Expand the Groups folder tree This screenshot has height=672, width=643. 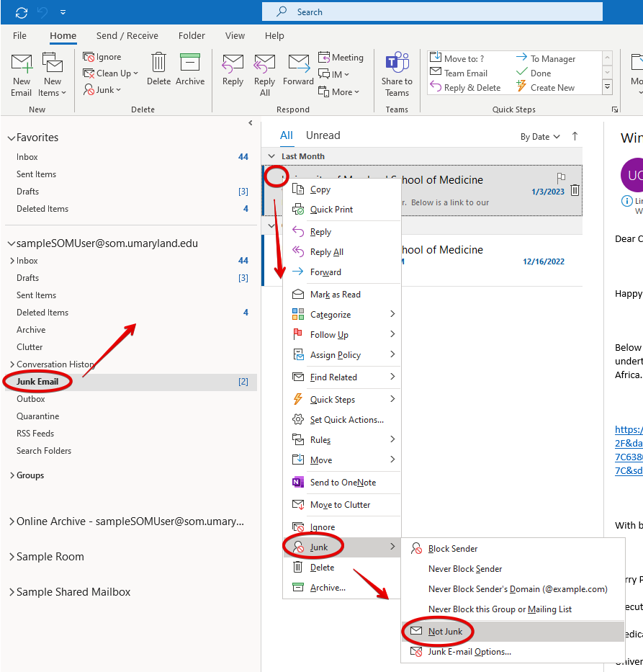pyautogui.click(x=12, y=475)
